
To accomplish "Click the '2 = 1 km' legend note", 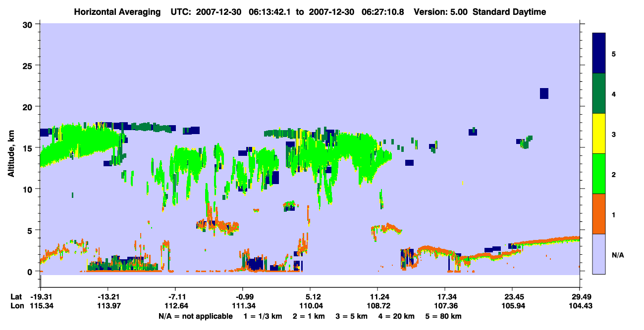I will pos(308,316).
